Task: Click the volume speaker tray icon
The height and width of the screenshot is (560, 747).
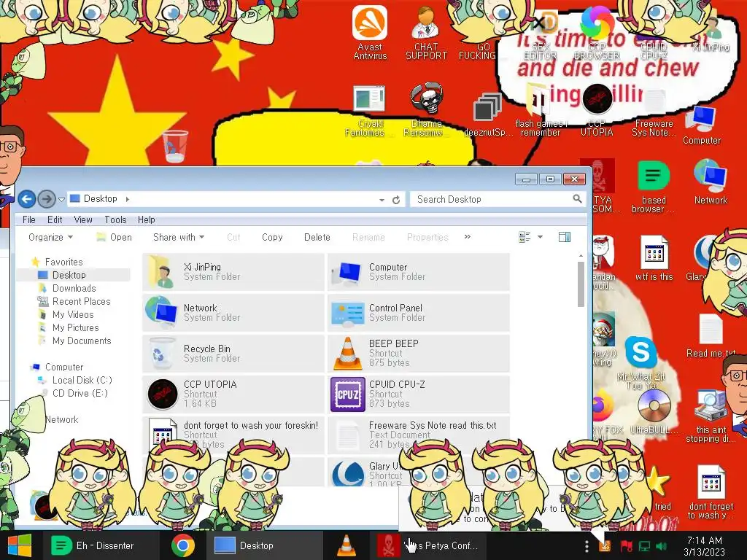Action: 661,546
